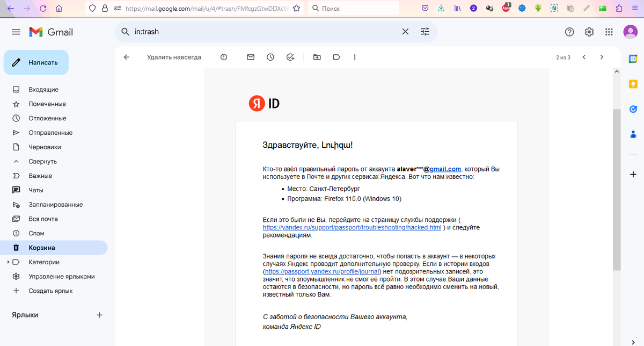This screenshot has height=346, width=644.
Task: Click browser Reload button
Action: tap(43, 9)
